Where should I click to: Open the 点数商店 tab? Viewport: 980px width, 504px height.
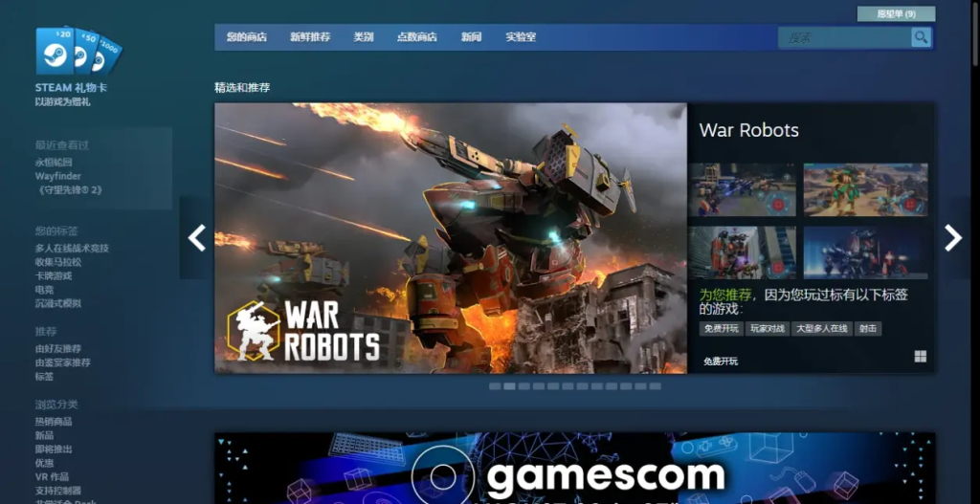tap(417, 37)
